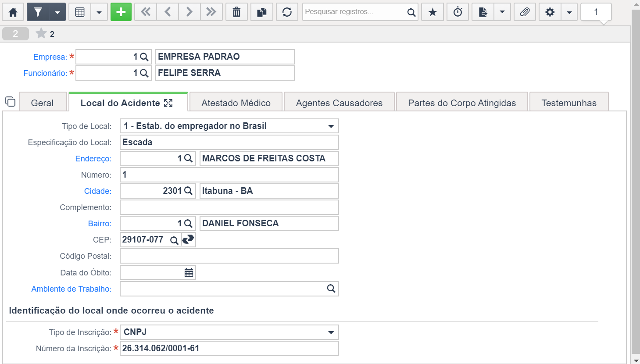This screenshot has width=640, height=364.
Task: Open attachments paperclip
Action: coord(525,12)
